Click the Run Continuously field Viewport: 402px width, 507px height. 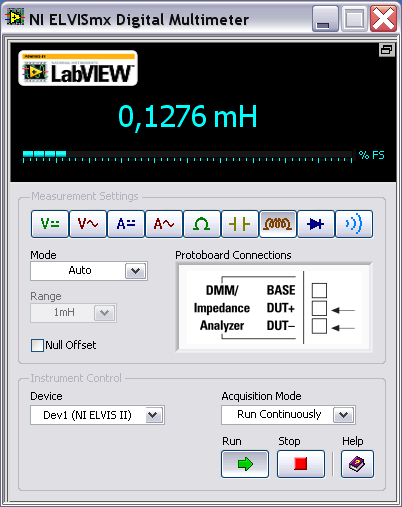point(288,415)
